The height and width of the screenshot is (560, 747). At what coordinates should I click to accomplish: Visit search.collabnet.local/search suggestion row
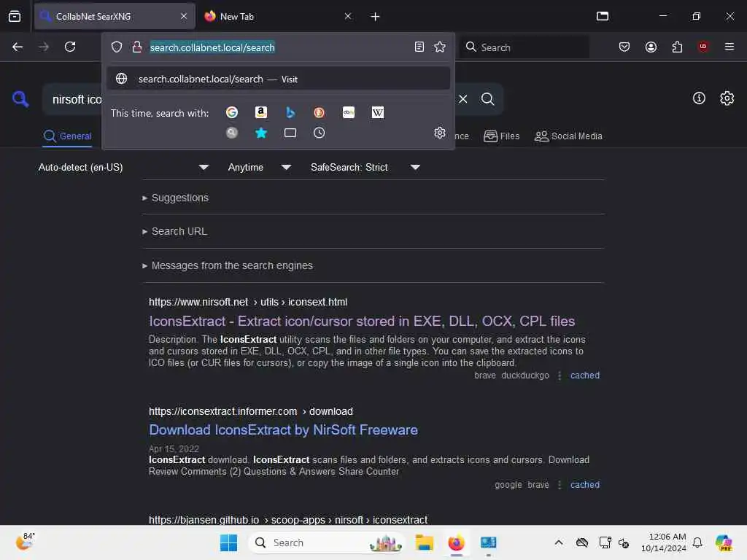pos(278,79)
